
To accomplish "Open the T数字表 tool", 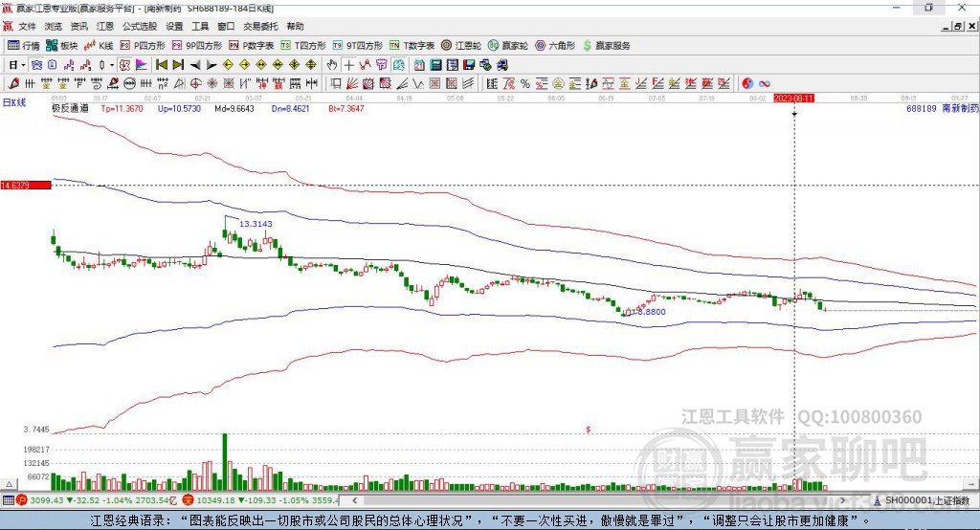I will 412,46.
